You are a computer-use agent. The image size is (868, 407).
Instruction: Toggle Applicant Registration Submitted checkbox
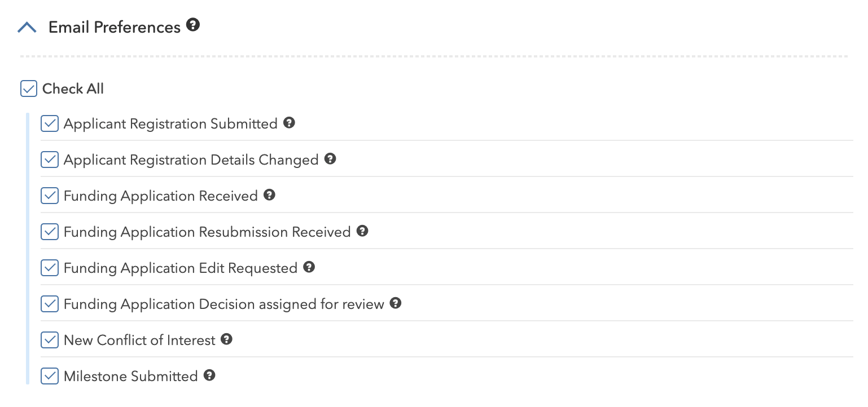click(x=50, y=123)
